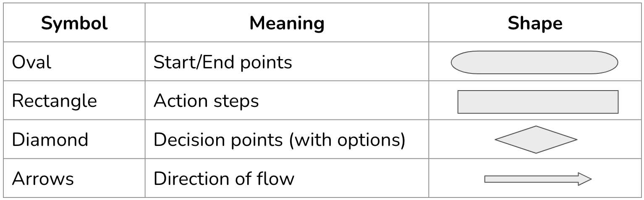Select the "Action steps" meaning text

pos(206,101)
